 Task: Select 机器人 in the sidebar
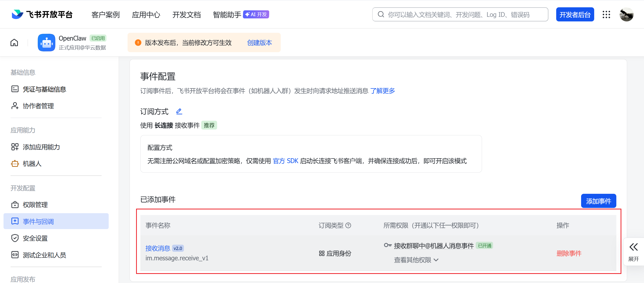click(32, 164)
